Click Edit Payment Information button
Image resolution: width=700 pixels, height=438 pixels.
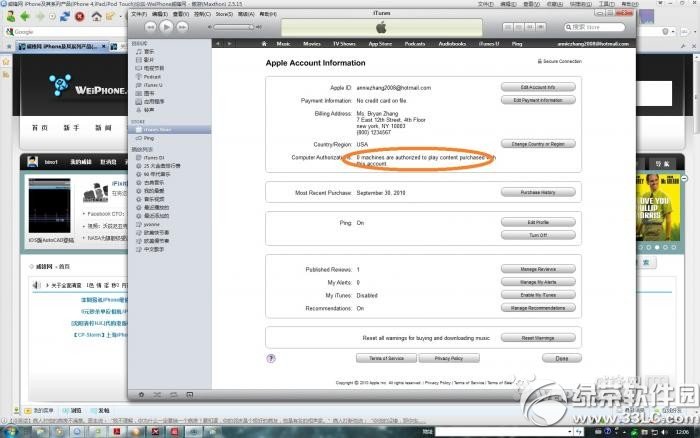pos(538,100)
